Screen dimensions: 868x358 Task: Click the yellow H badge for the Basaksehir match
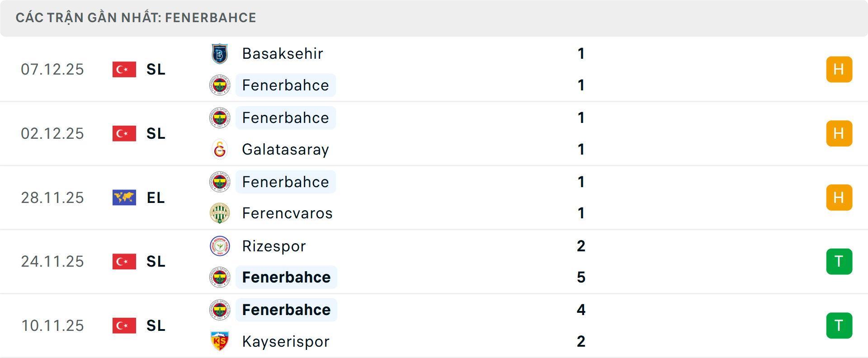coord(839,69)
